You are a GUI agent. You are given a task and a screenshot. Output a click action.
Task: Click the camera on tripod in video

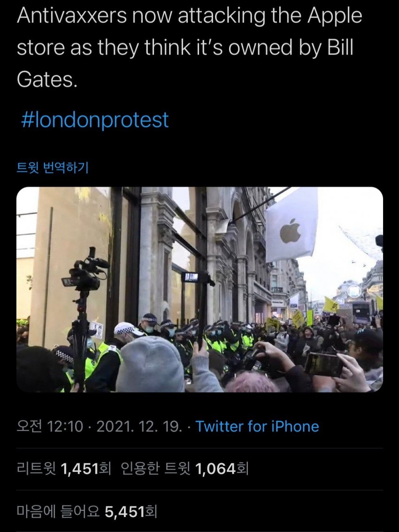coord(85,275)
